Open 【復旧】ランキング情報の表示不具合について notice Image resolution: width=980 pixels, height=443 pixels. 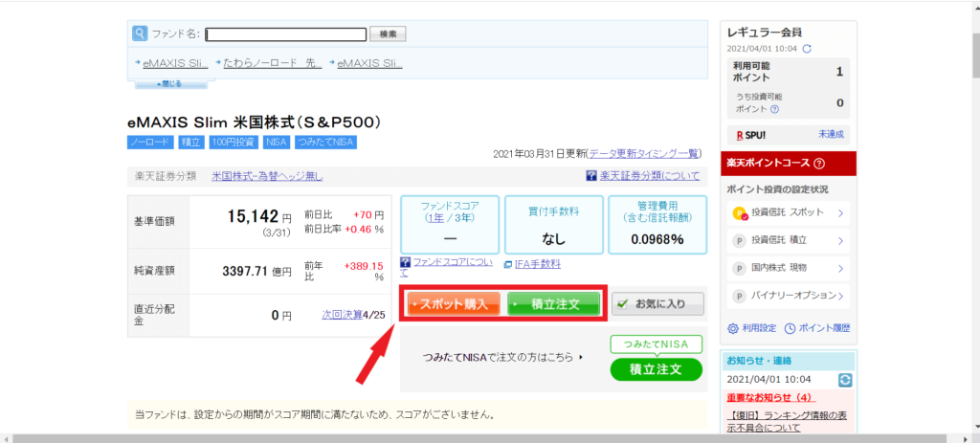789,422
